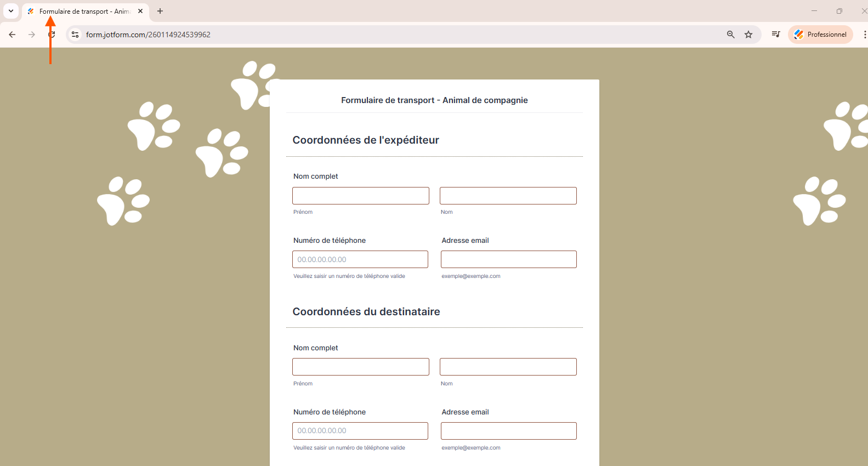Click the sender phone number field
Viewport: 868px width, 466px height.
[360, 259]
